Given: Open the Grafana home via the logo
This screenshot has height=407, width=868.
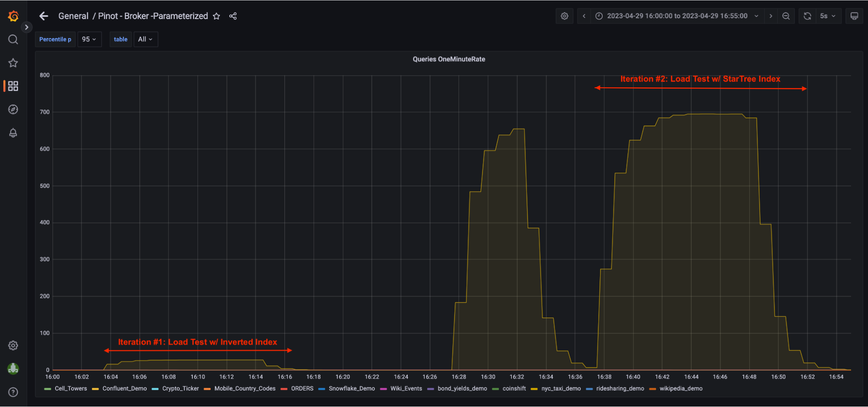Looking at the screenshot, I should pos(13,16).
